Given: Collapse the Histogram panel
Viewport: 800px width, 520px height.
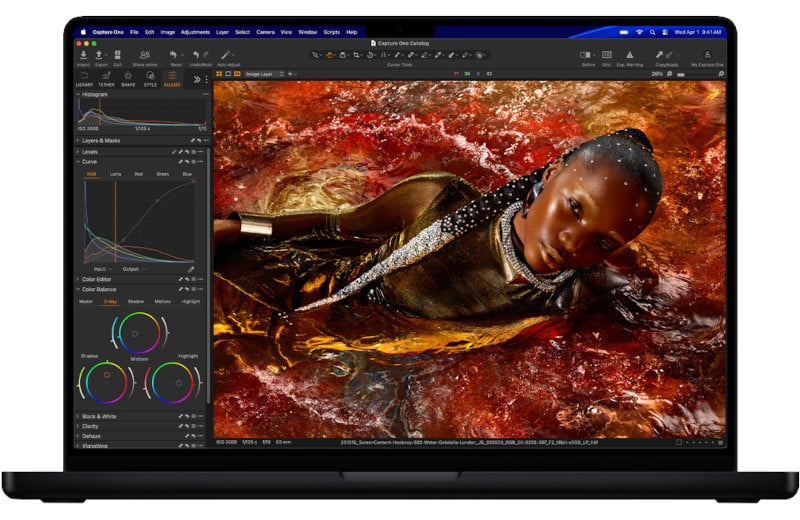Looking at the screenshot, I should 78,94.
